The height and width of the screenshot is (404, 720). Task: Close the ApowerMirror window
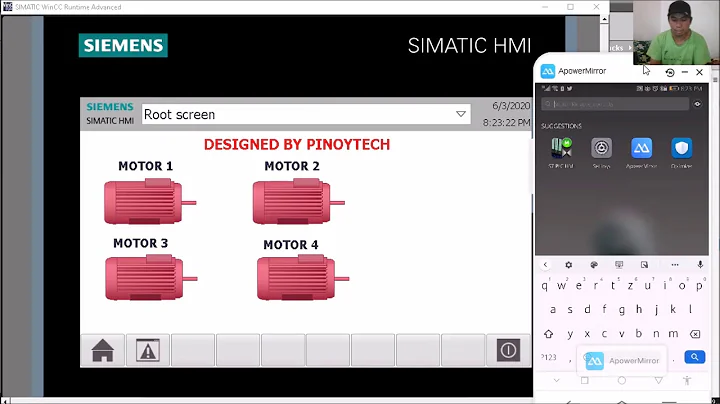point(699,72)
